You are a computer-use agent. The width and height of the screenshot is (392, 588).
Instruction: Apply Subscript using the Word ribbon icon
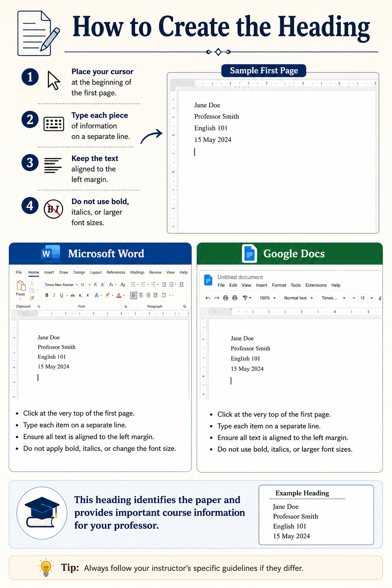(80, 295)
